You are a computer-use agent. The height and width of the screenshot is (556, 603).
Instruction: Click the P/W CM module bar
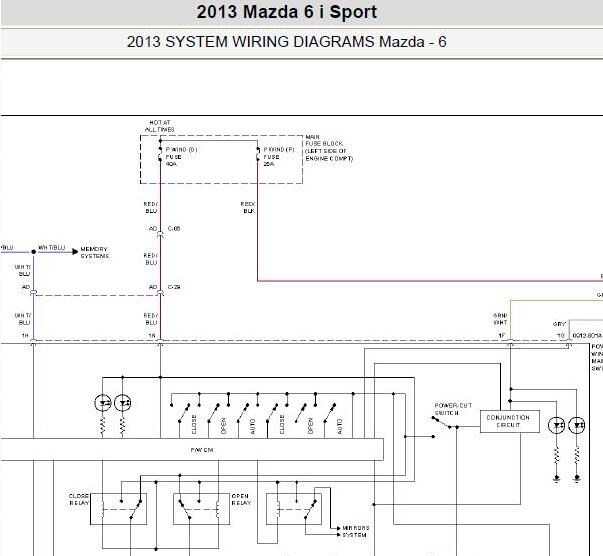tap(192, 449)
